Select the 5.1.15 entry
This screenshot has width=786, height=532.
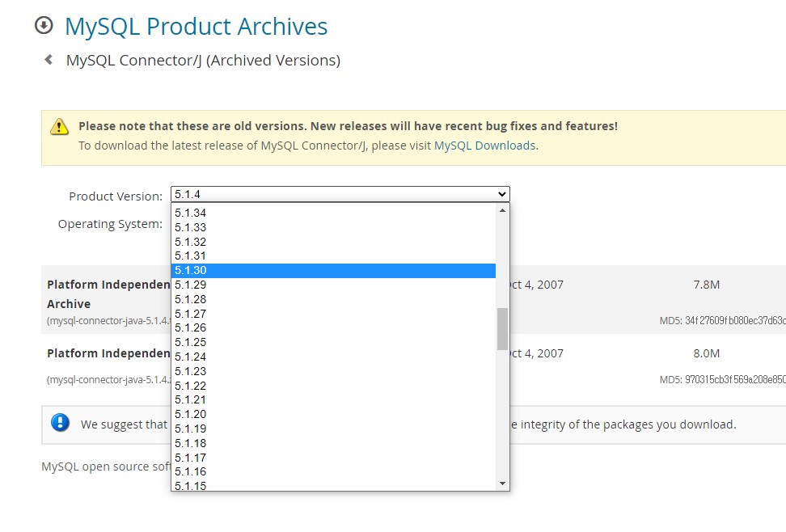[333, 485]
